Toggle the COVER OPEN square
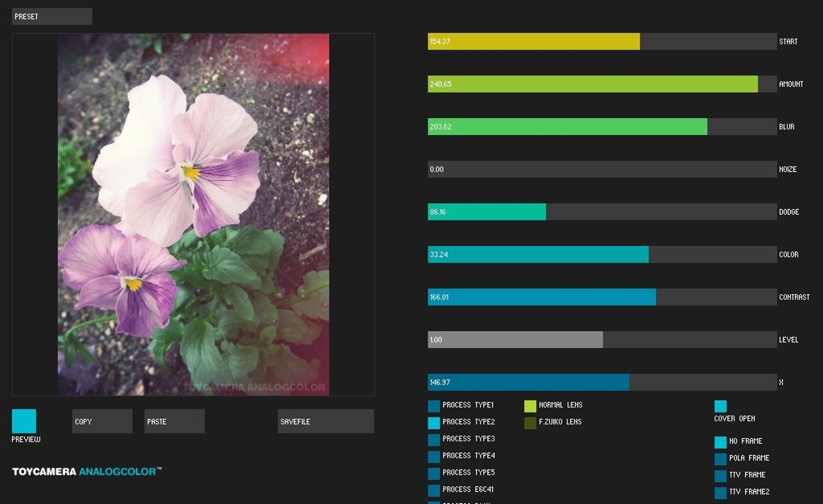The height and width of the screenshot is (504, 823). point(721,406)
